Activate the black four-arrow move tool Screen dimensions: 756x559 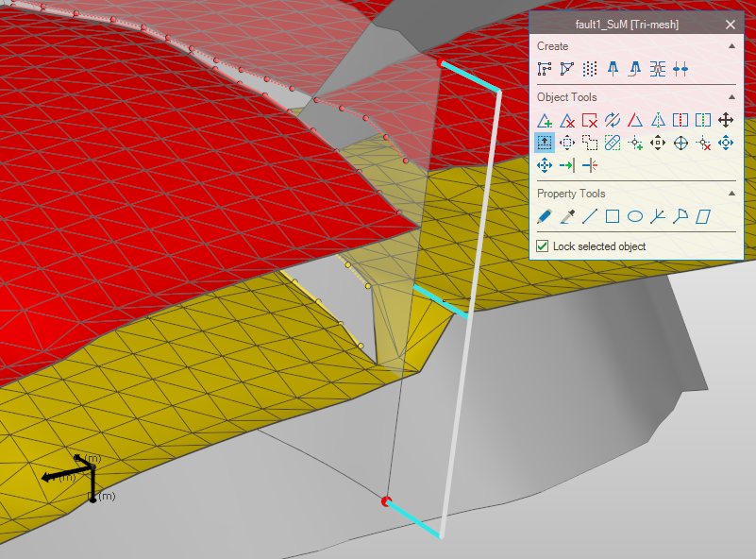click(x=726, y=120)
